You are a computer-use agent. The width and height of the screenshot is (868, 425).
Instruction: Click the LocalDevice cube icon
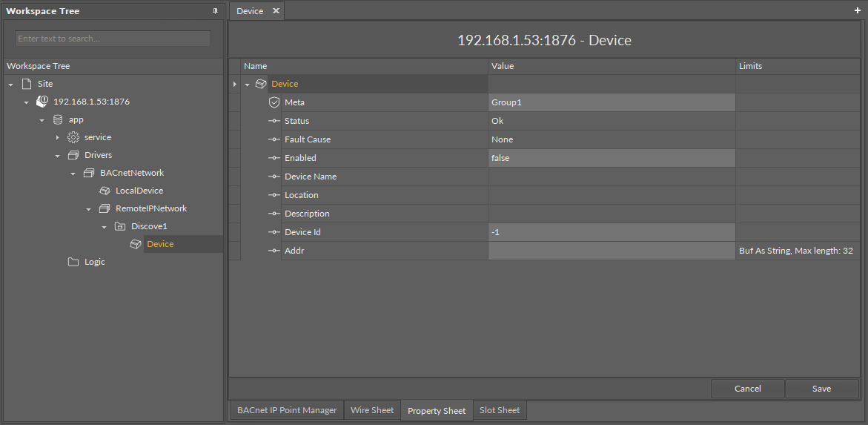105,191
